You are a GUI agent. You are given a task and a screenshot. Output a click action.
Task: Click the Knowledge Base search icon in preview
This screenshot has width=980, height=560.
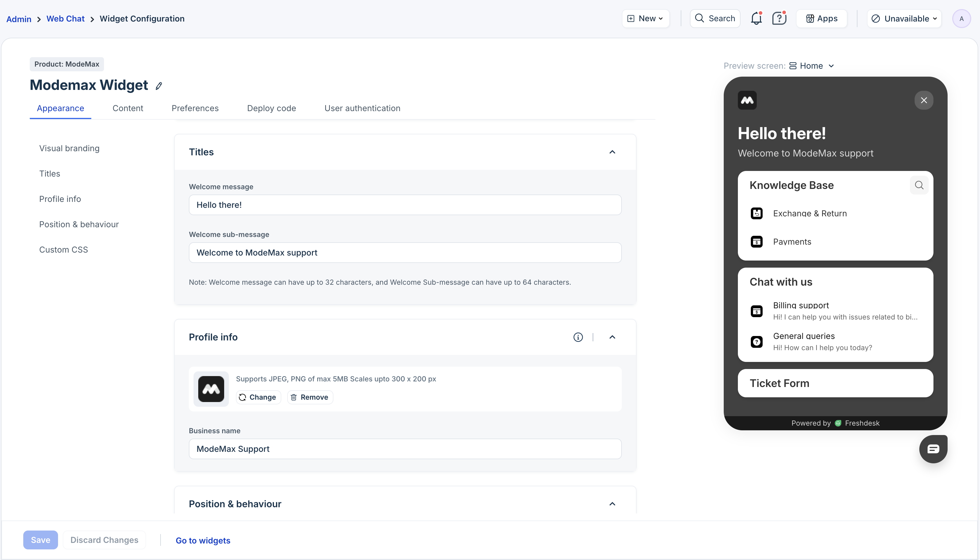click(x=919, y=185)
